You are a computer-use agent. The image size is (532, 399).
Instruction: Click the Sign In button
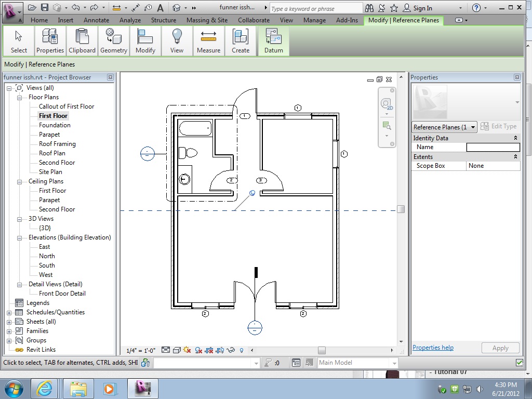[418, 8]
